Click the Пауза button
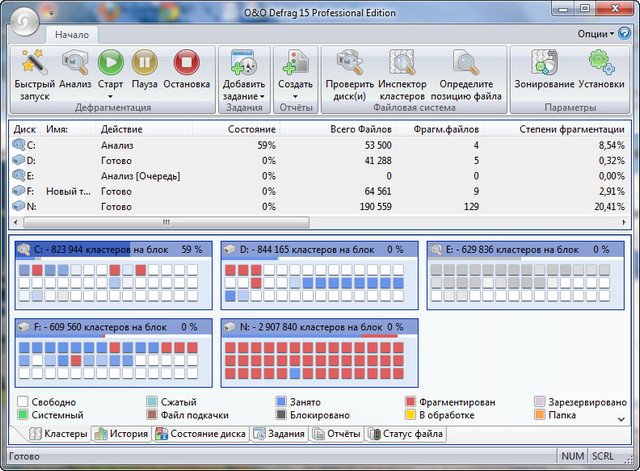 coord(144,62)
